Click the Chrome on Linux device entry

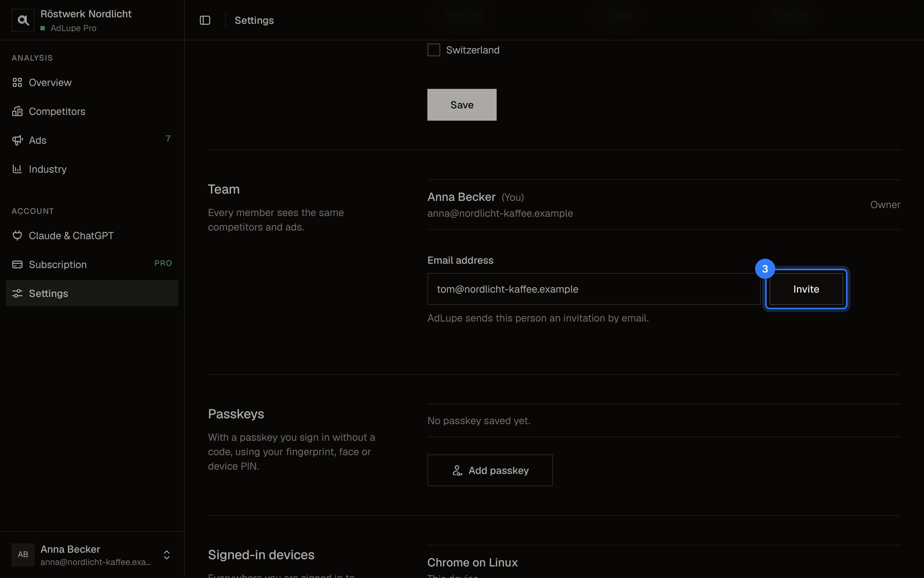472,562
